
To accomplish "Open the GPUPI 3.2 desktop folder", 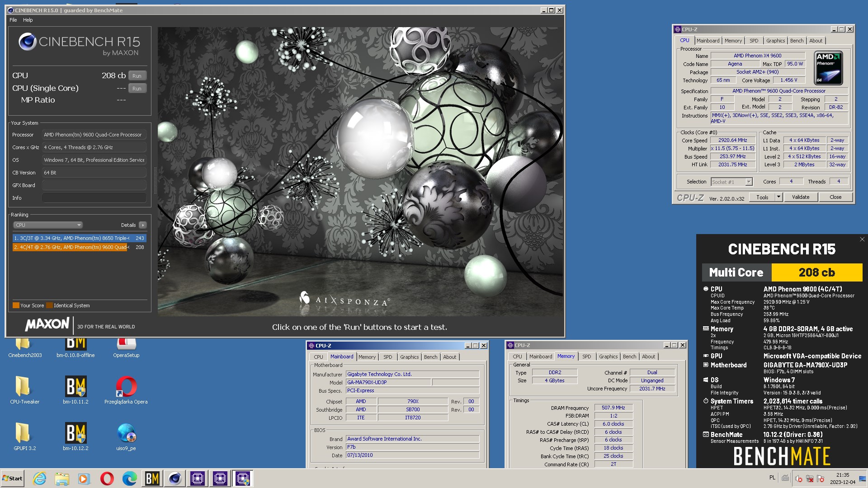I will point(24,436).
